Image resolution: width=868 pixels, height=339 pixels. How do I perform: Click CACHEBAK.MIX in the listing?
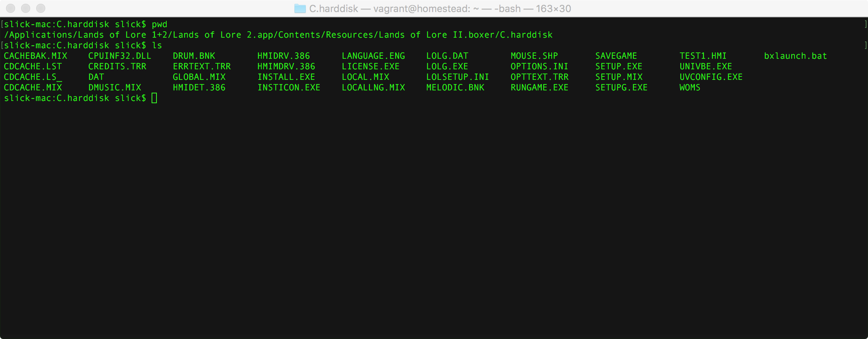[x=35, y=56]
